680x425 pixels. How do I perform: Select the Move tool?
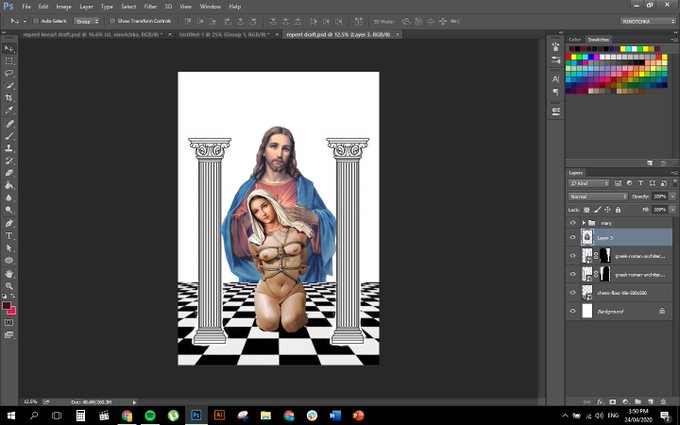(x=9, y=49)
